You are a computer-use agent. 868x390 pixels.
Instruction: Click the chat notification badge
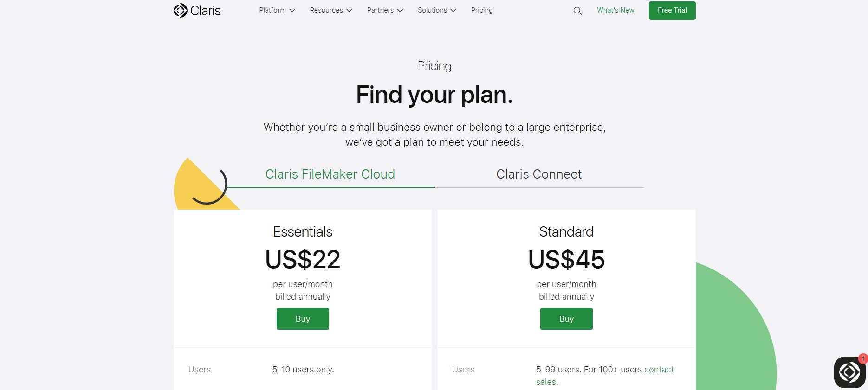coord(863,359)
